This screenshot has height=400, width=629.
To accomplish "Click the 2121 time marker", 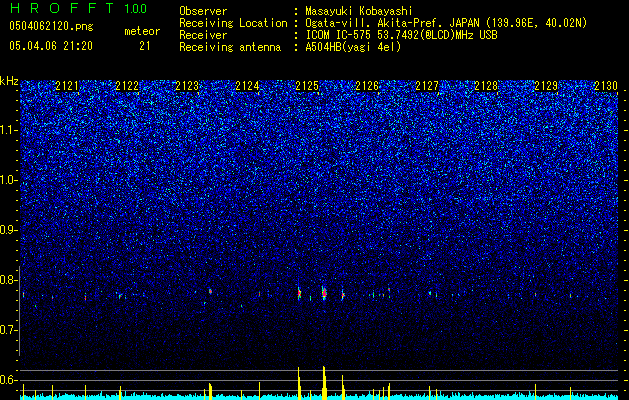I will tap(67, 86).
